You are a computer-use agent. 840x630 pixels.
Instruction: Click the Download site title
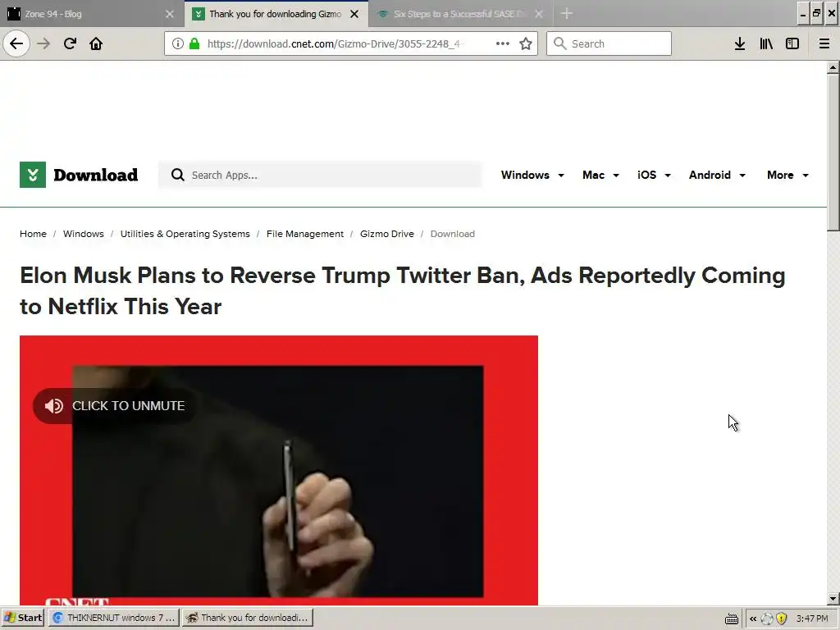95,175
